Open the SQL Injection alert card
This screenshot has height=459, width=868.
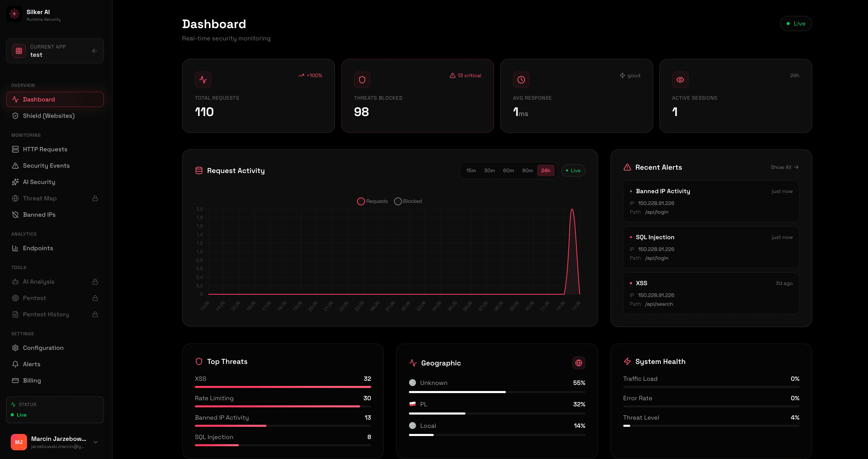tap(711, 247)
